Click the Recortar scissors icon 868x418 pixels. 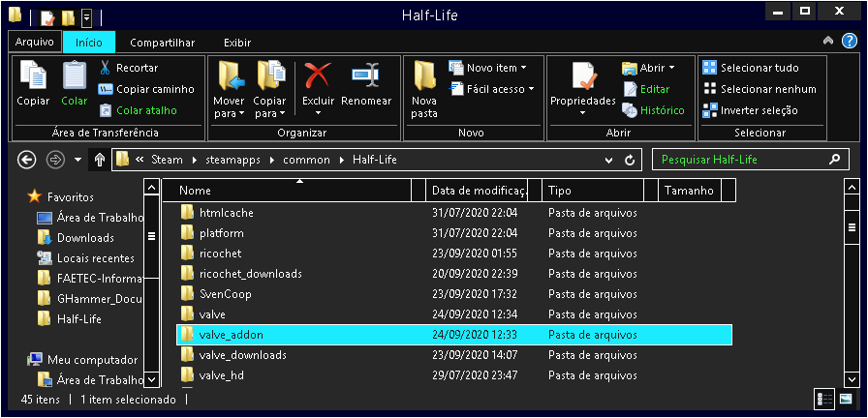click(x=106, y=68)
